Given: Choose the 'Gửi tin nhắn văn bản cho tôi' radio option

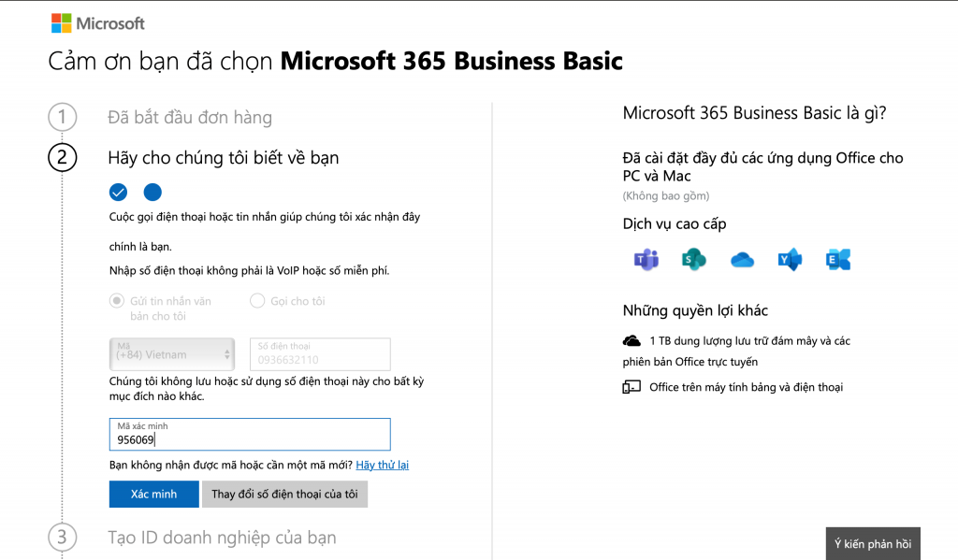Looking at the screenshot, I should (x=117, y=301).
